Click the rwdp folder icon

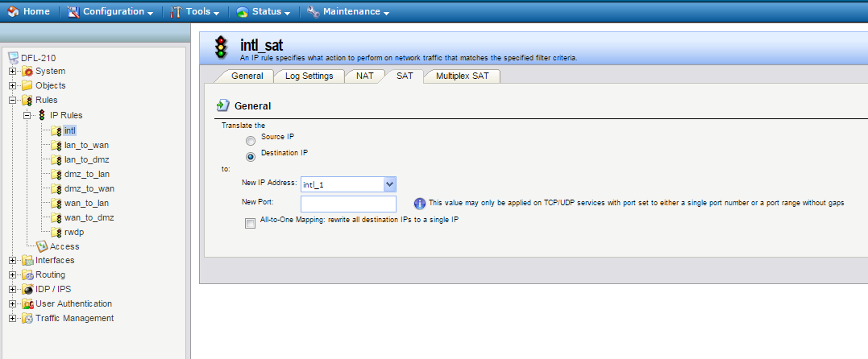tap(56, 233)
